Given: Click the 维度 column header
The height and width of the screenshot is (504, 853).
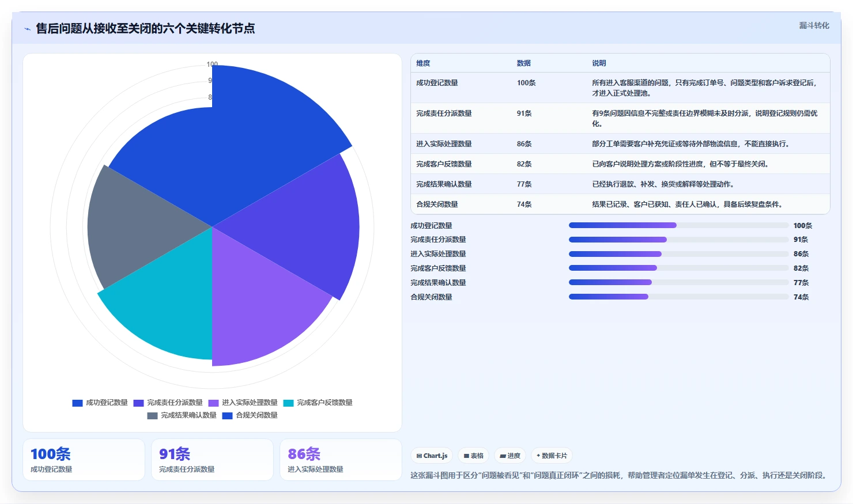Looking at the screenshot, I should (423, 63).
